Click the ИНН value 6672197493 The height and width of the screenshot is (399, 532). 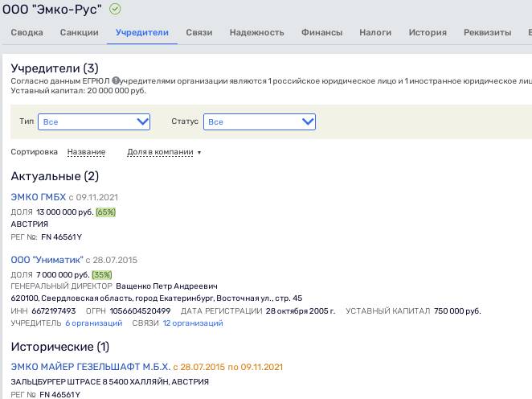tap(54, 311)
